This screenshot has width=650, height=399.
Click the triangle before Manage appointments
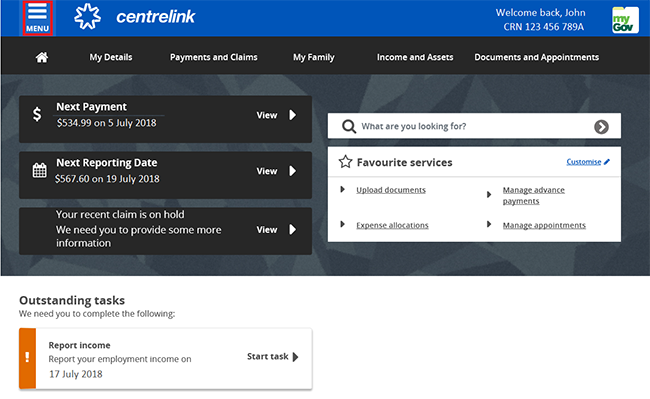pos(489,224)
